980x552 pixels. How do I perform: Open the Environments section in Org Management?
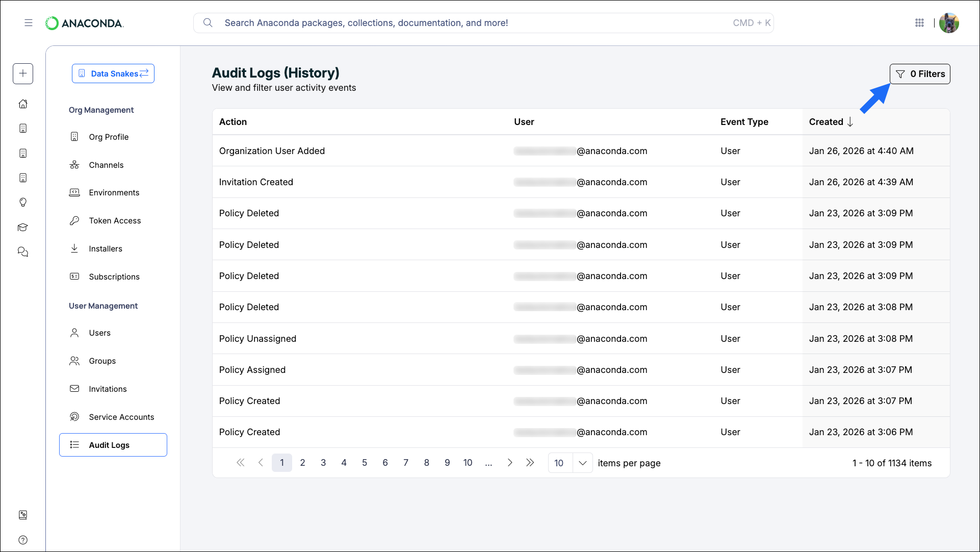coord(114,192)
